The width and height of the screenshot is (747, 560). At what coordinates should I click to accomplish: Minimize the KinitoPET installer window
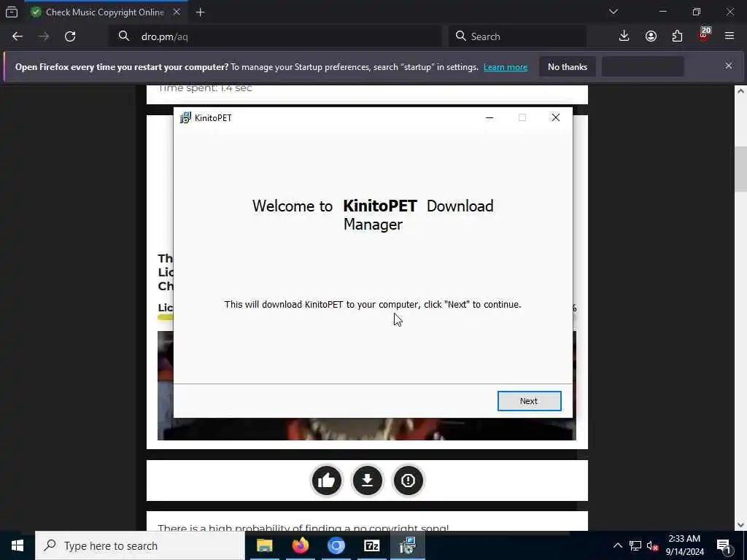click(x=489, y=117)
